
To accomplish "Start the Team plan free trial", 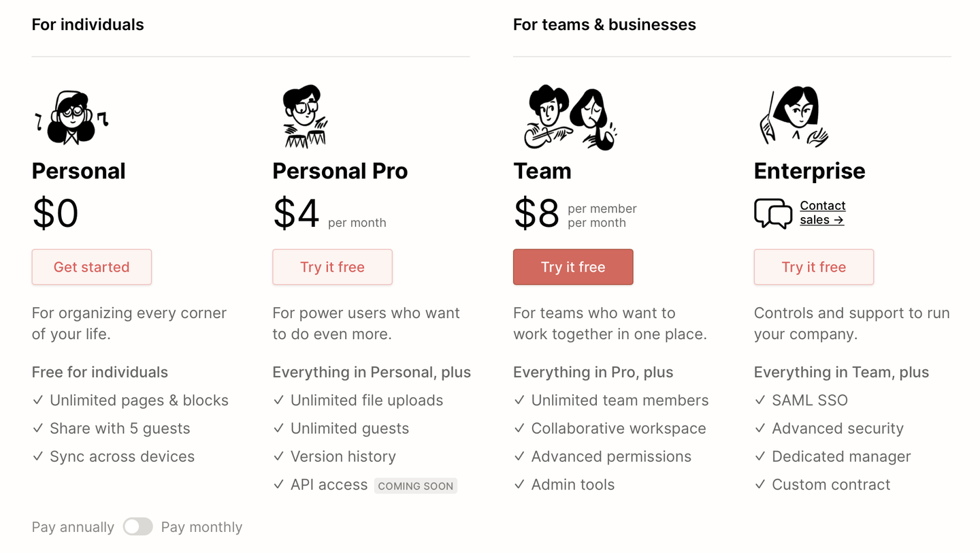I will pos(573,267).
